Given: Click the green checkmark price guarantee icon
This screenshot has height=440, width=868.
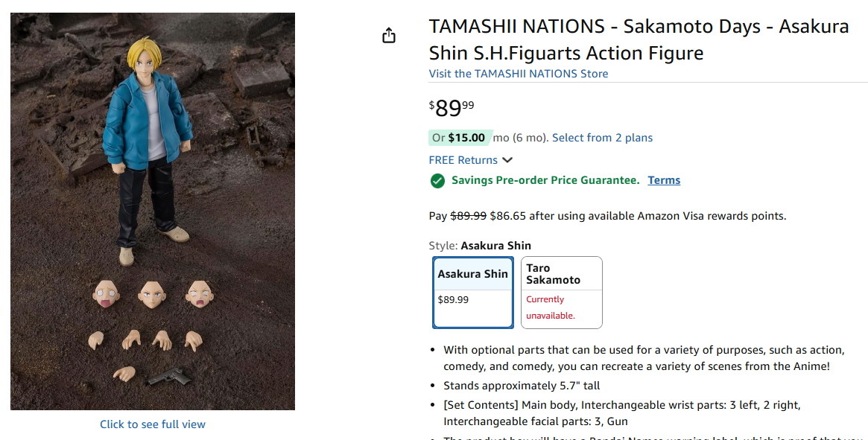Looking at the screenshot, I should (x=437, y=181).
